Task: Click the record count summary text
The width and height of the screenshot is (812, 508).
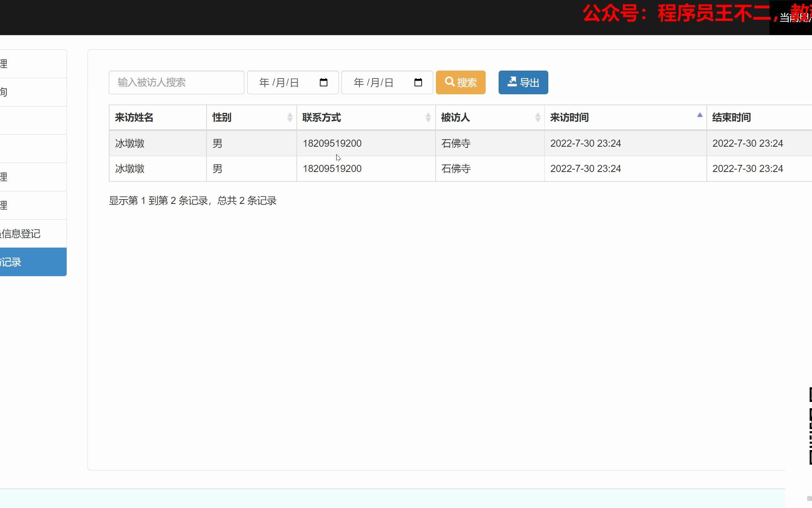Action: (193, 200)
